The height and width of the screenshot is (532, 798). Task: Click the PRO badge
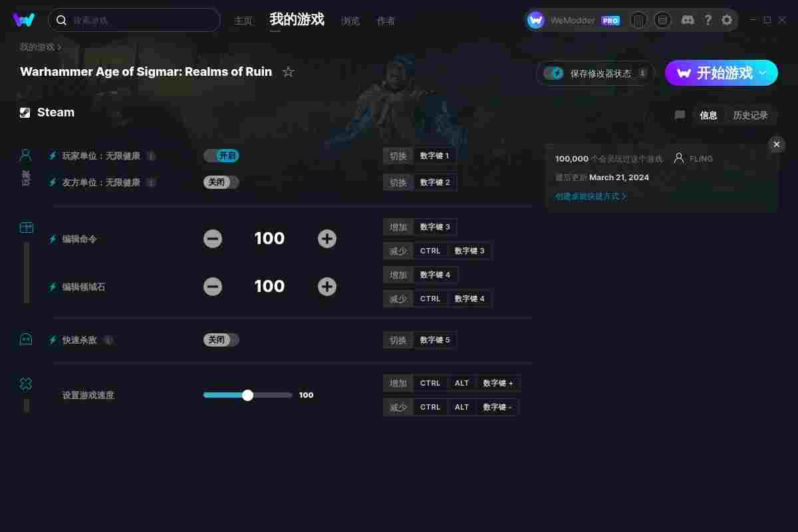tap(610, 21)
